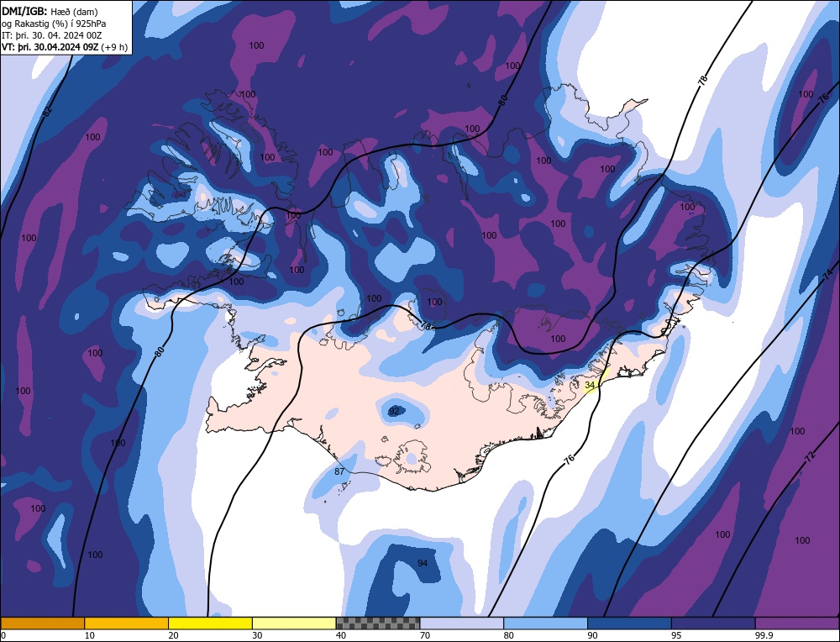Click the legend tick label '20'
Viewport: 840px width, 642px height.
click(x=174, y=635)
